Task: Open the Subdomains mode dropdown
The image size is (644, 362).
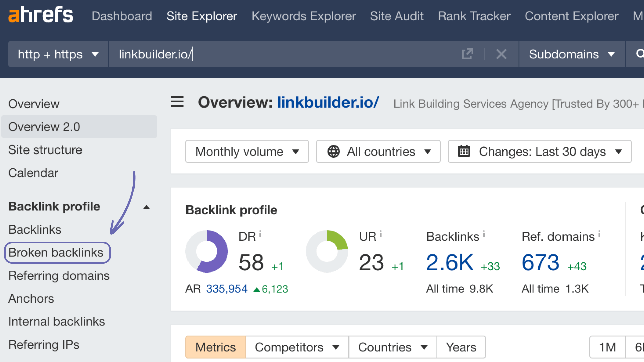Action: (572, 54)
